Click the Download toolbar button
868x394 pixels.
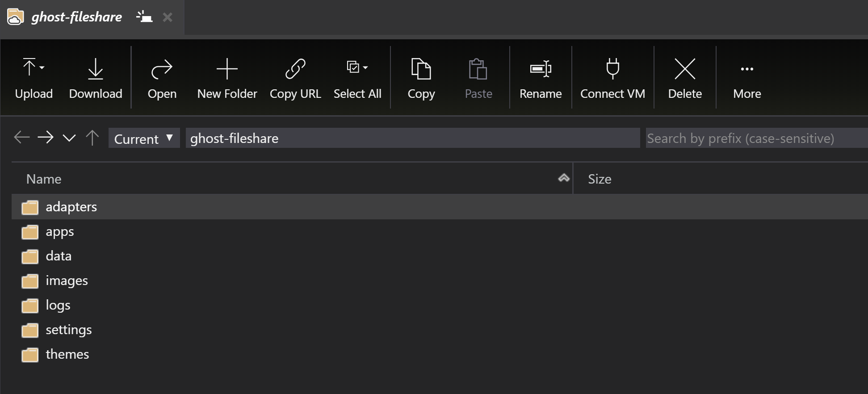pyautogui.click(x=96, y=78)
